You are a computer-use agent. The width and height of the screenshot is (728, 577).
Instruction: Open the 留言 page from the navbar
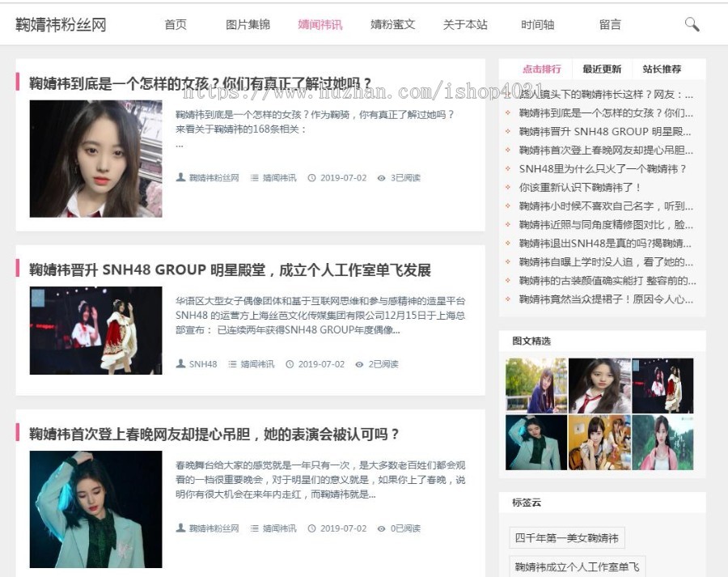coord(608,24)
